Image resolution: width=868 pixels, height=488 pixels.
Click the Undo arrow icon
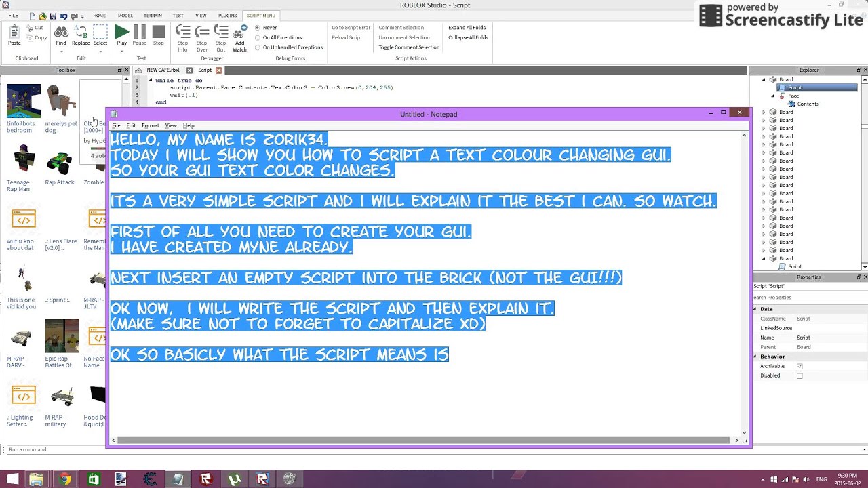(64, 16)
